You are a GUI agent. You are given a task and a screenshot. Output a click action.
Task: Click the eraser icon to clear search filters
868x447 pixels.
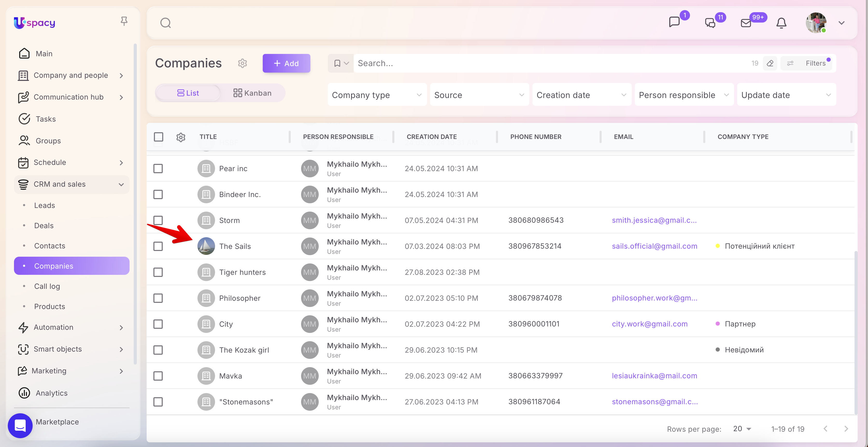coord(770,63)
